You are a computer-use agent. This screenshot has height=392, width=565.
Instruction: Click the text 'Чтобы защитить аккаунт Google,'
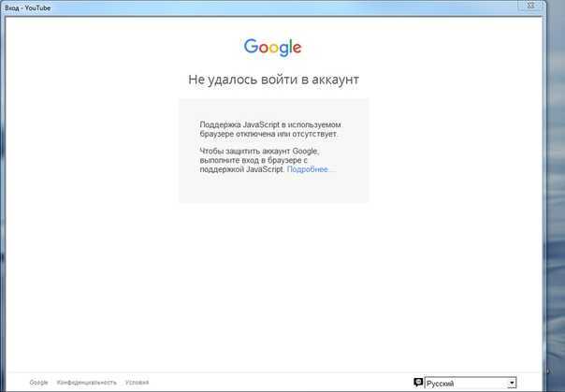click(259, 151)
